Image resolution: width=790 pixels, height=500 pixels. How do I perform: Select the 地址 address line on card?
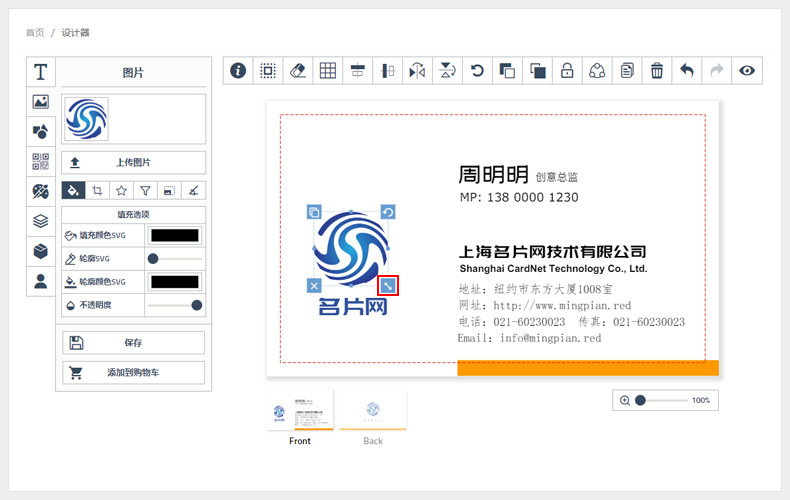point(535,289)
